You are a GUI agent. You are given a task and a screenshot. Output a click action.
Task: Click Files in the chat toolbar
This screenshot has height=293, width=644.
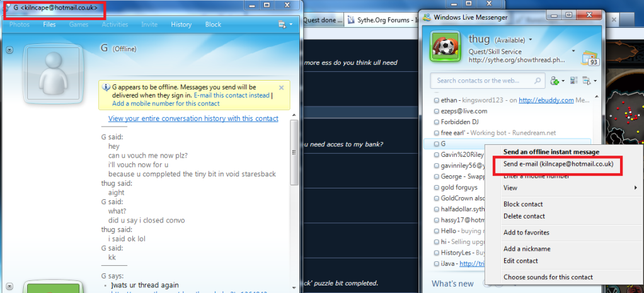[x=49, y=25]
